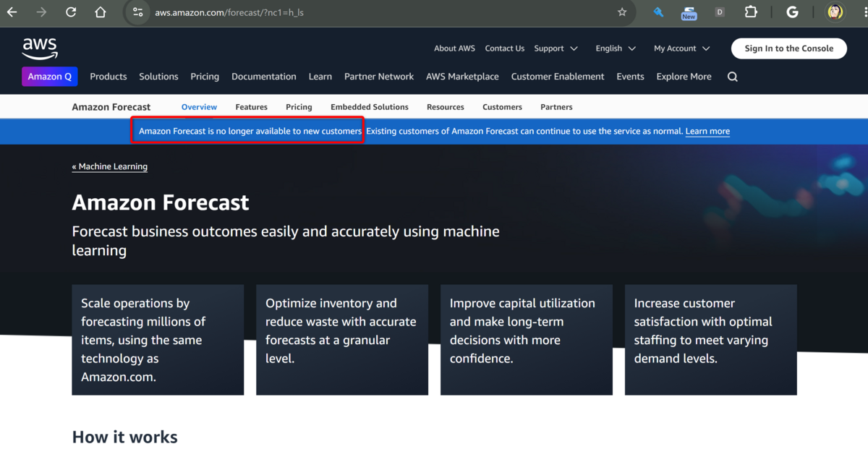
Task: Click the browser back arrow
Action: 12,12
